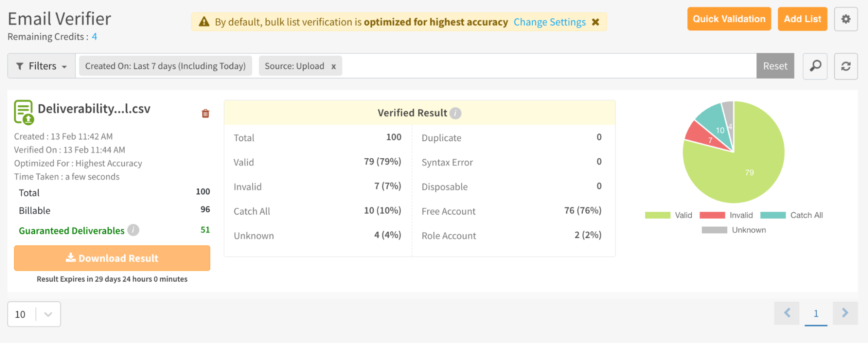Click the green Valid slice labeled 79
The height and width of the screenshot is (343, 868).
click(x=749, y=173)
